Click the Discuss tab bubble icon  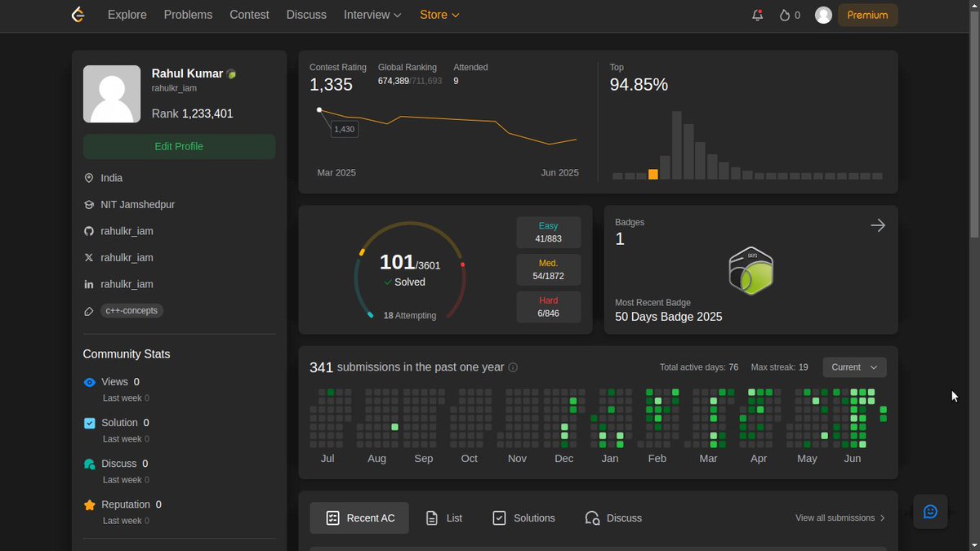tap(592, 518)
